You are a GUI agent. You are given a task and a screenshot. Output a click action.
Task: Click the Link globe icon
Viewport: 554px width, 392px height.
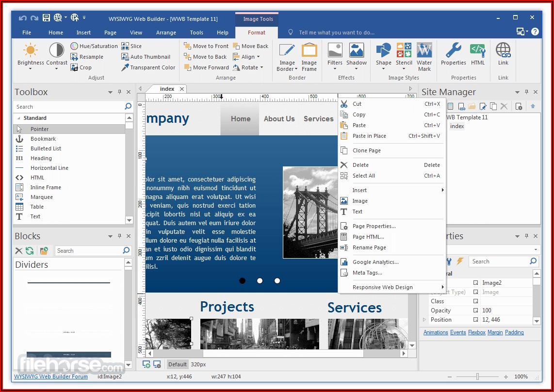tap(503, 50)
